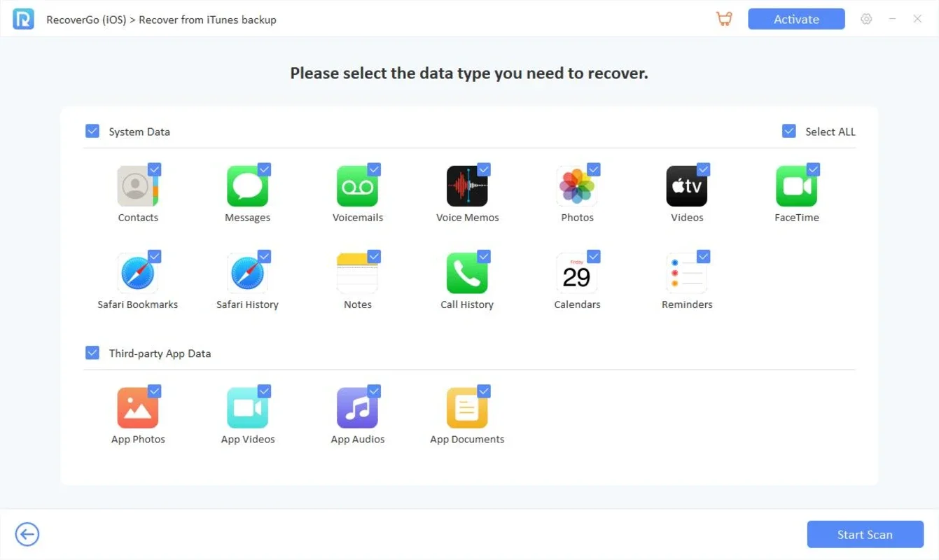Go back with the circled arrow
This screenshot has width=939, height=560.
[27, 535]
